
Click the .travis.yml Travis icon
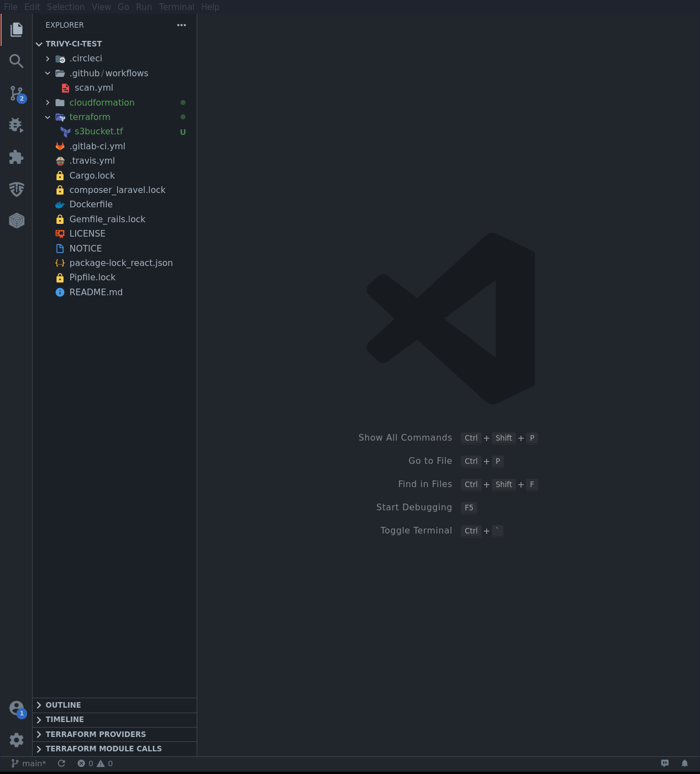click(60, 161)
